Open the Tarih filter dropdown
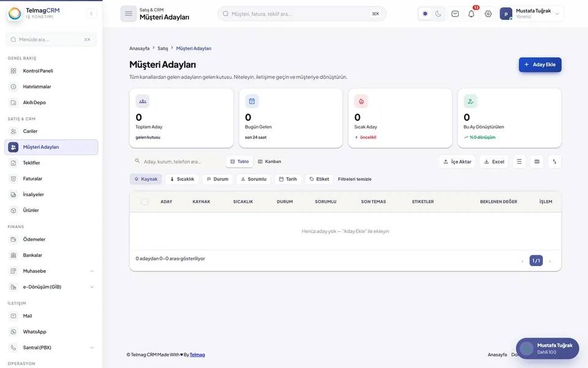The width and height of the screenshot is (588, 368). (x=288, y=179)
